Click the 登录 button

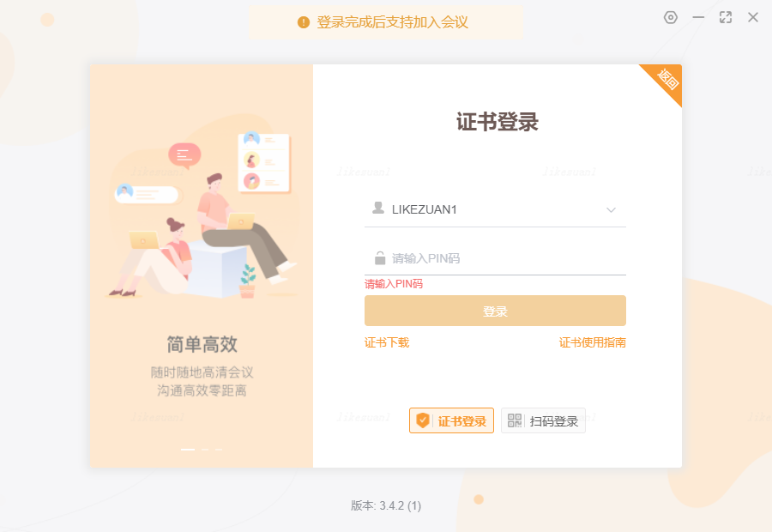[495, 311]
